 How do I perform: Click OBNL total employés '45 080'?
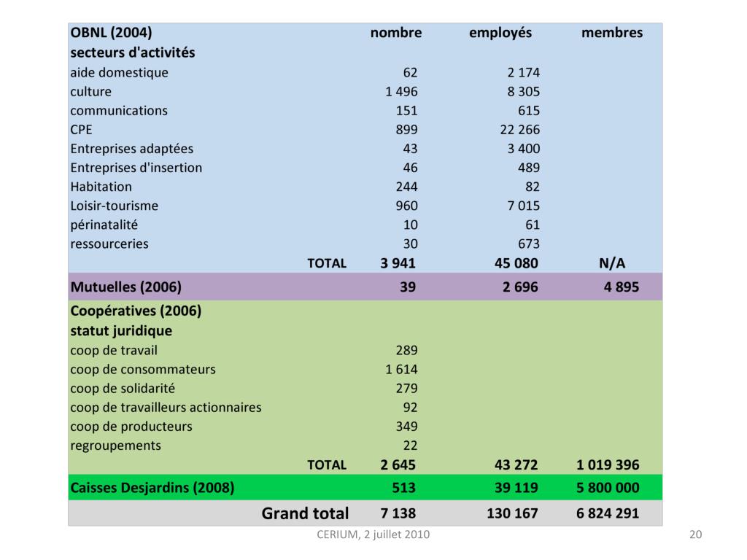point(516,263)
